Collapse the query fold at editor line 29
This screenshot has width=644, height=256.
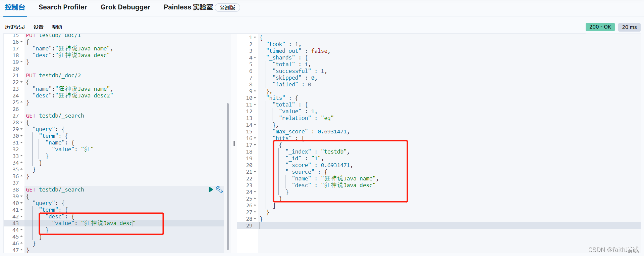pyautogui.click(x=21, y=129)
